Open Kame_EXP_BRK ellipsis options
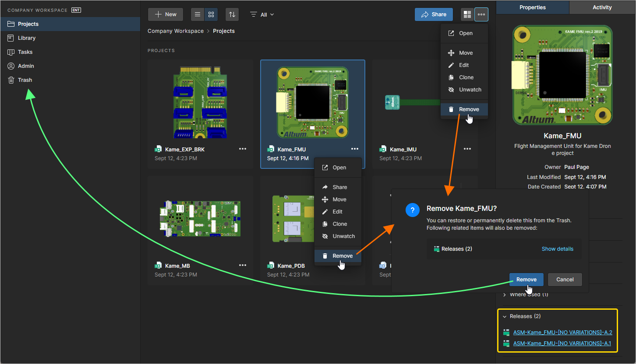The height and width of the screenshot is (364, 636). click(x=243, y=149)
